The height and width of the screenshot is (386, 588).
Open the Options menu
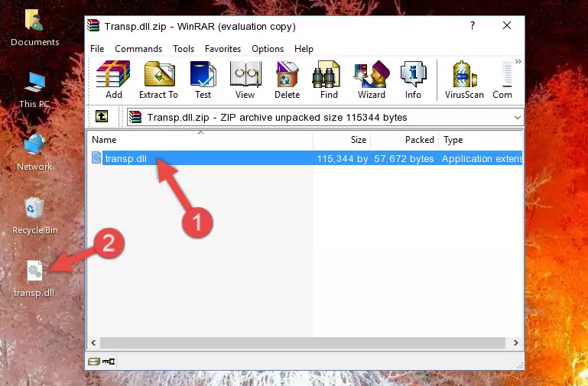(x=268, y=49)
